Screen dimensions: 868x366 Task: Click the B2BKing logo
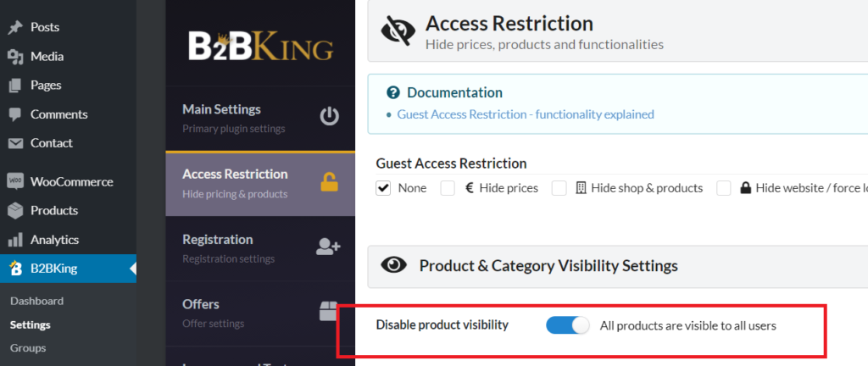tap(261, 46)
